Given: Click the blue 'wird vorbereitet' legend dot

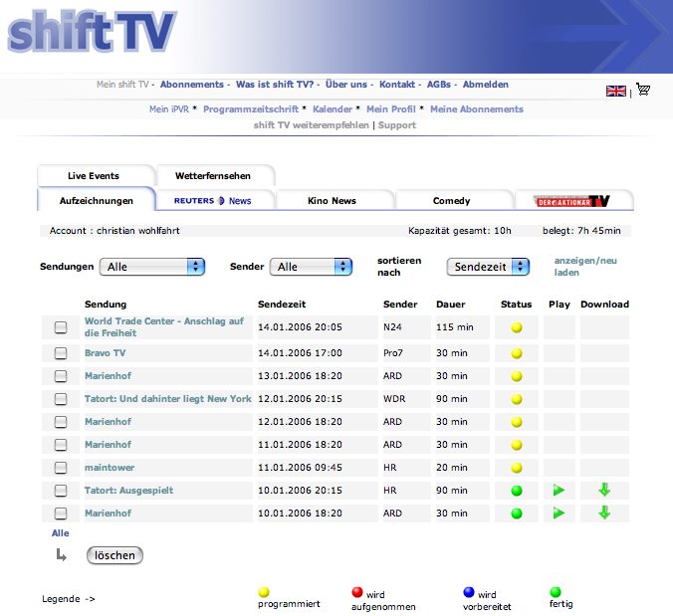Looking at the screenshot, I should coord(469,592).
